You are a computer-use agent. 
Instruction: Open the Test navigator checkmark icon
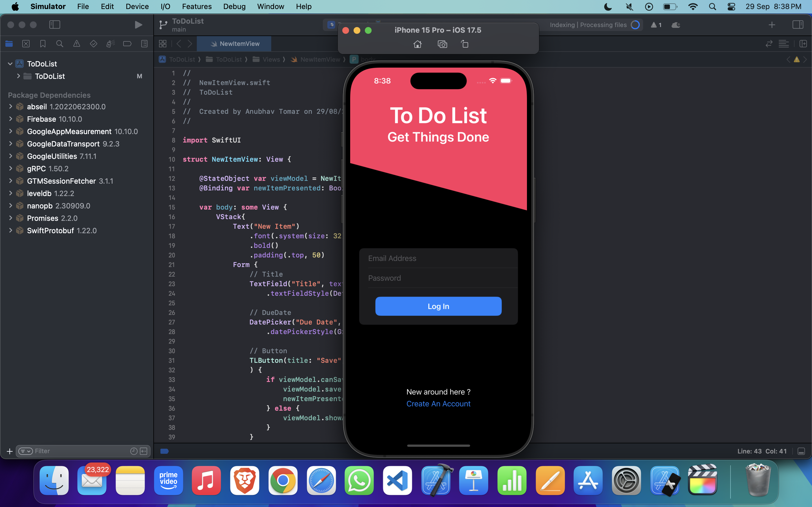[x=94, y=44]
